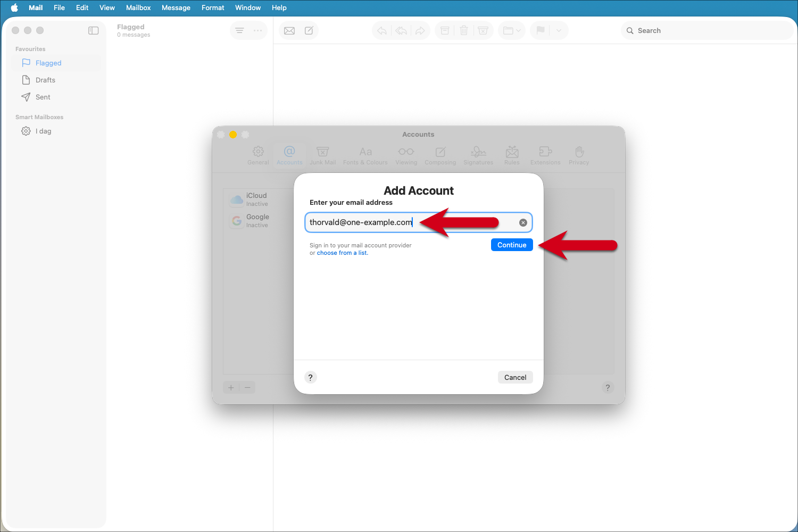798x532 pixels.
Task: Select the Junk Mail settings icon
Action: click(x=322, y=155)
